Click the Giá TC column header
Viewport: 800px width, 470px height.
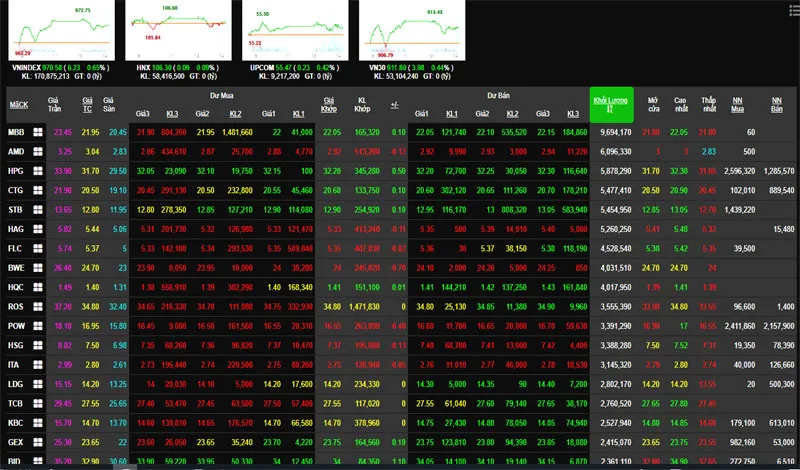pos(87,105)
